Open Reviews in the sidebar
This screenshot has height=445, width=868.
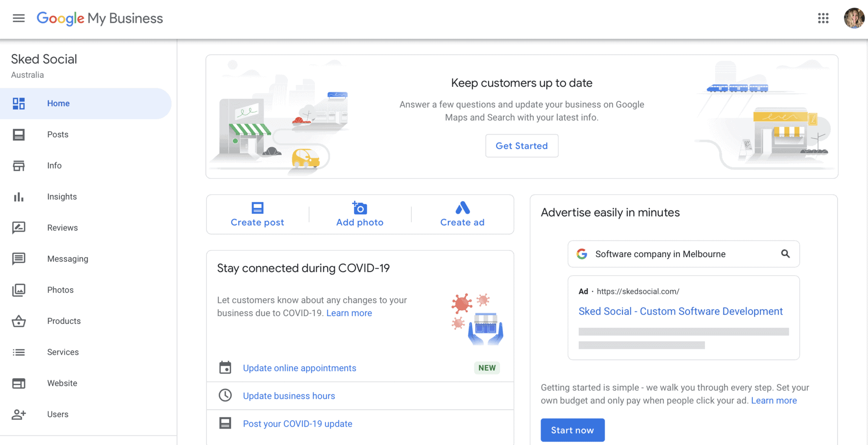click(x=62, y=228)
